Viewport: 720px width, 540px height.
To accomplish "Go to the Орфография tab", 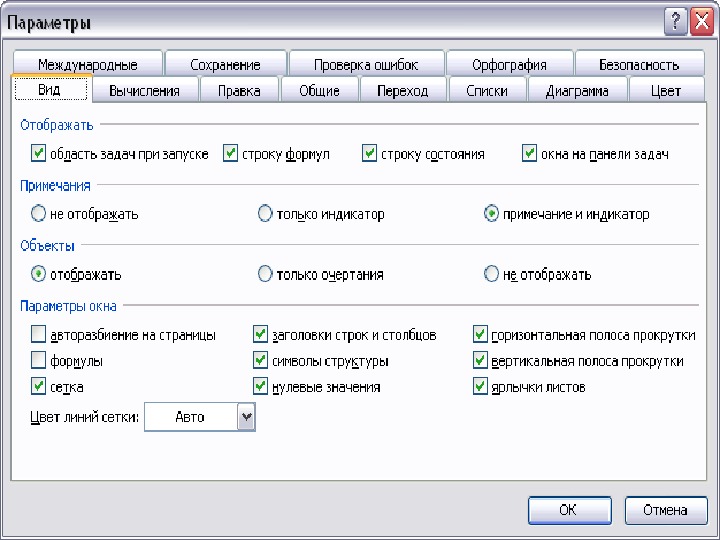I will click(509, 65).
